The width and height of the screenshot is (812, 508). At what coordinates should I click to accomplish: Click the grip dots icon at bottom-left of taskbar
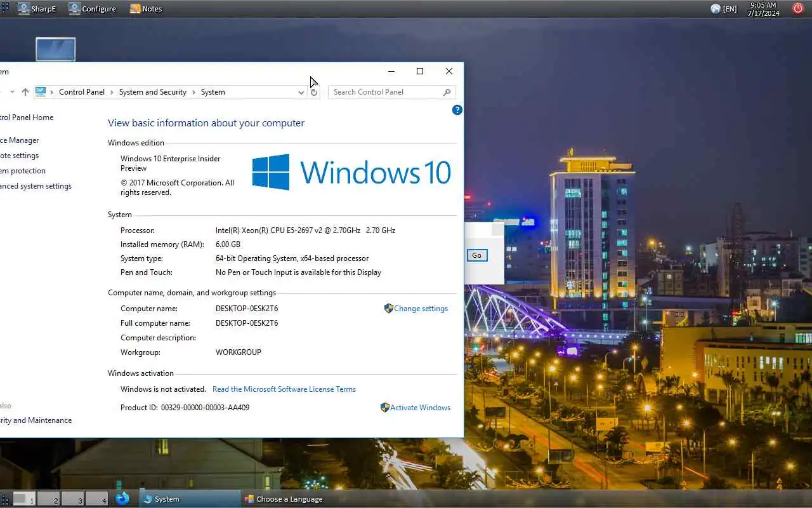(4, 498)
